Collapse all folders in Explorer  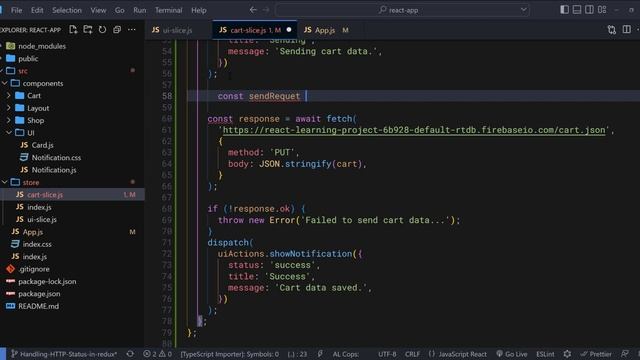[117, 30]
